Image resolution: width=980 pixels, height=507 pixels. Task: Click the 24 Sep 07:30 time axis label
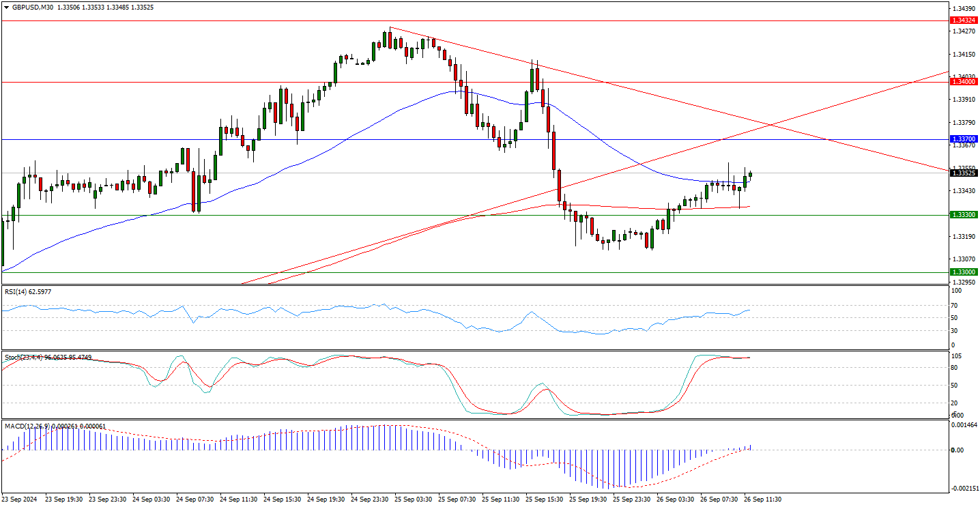point(194,499)
